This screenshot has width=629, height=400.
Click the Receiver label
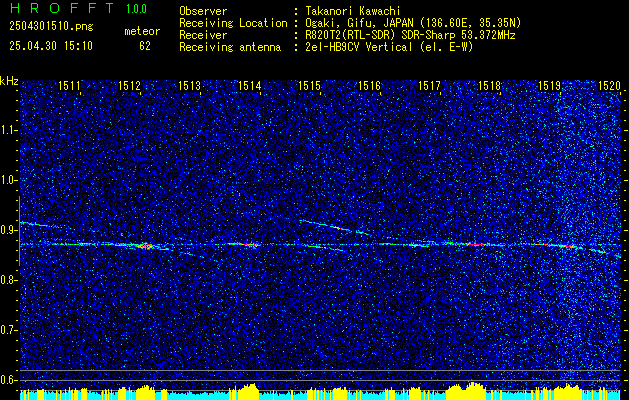[x=203, y=35]
